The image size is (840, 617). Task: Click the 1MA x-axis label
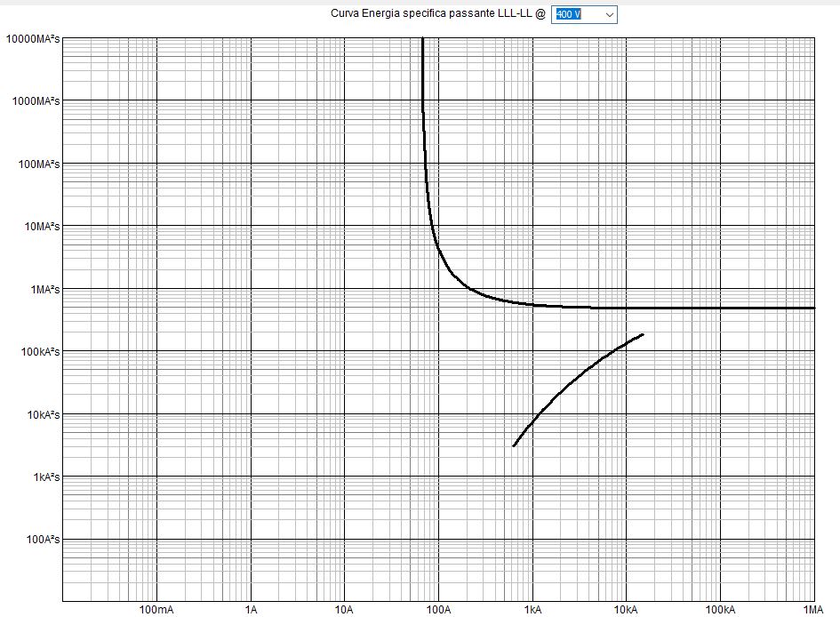[x=812, y=610]
